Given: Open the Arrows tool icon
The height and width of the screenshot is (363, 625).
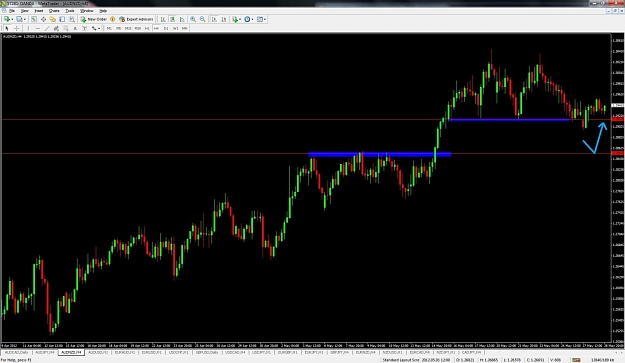Looking at the screenshot, I should click(94, 28).
